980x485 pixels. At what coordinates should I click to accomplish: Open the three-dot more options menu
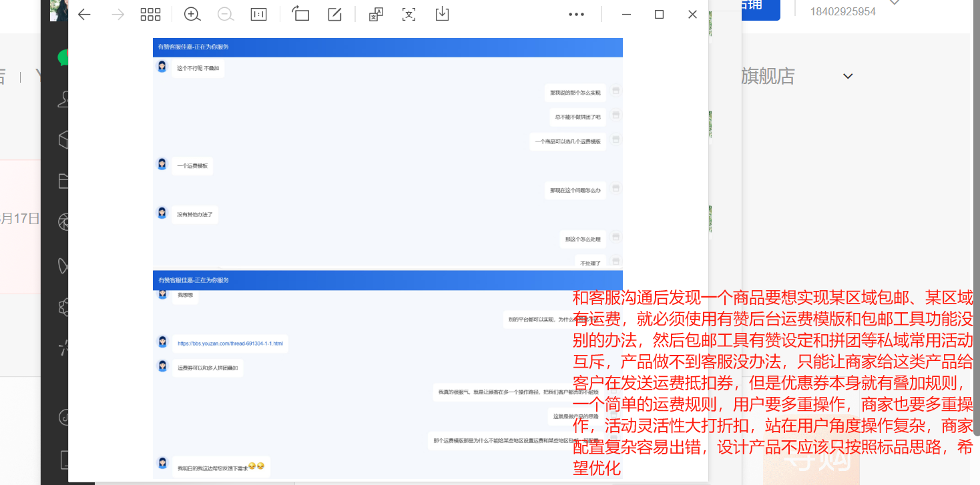pyautogui.click(x=576, y=15)
